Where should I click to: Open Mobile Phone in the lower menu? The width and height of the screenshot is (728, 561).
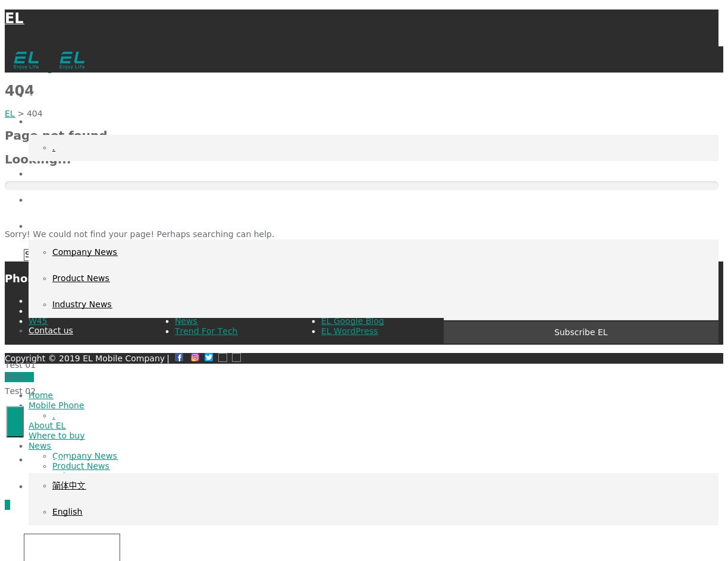56,405
